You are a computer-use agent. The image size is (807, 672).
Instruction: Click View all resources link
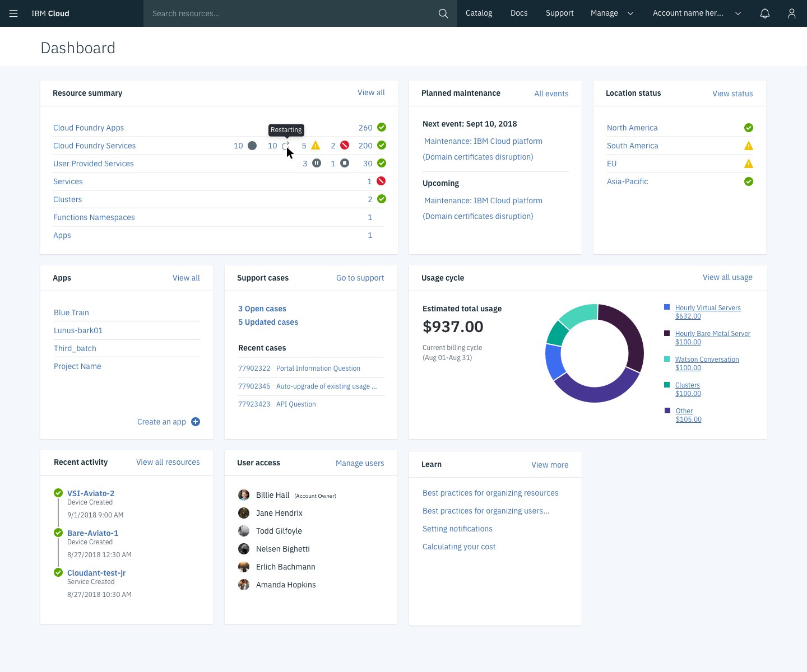[x=168, y=462]
